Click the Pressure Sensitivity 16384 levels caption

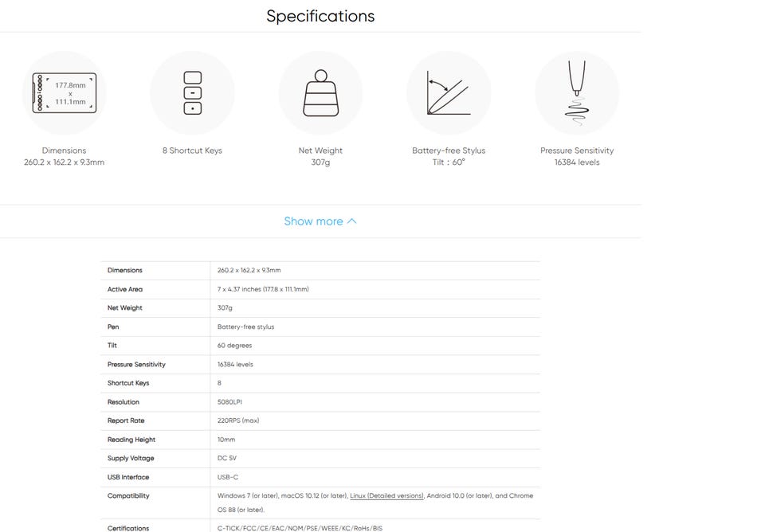pos(577,156)
